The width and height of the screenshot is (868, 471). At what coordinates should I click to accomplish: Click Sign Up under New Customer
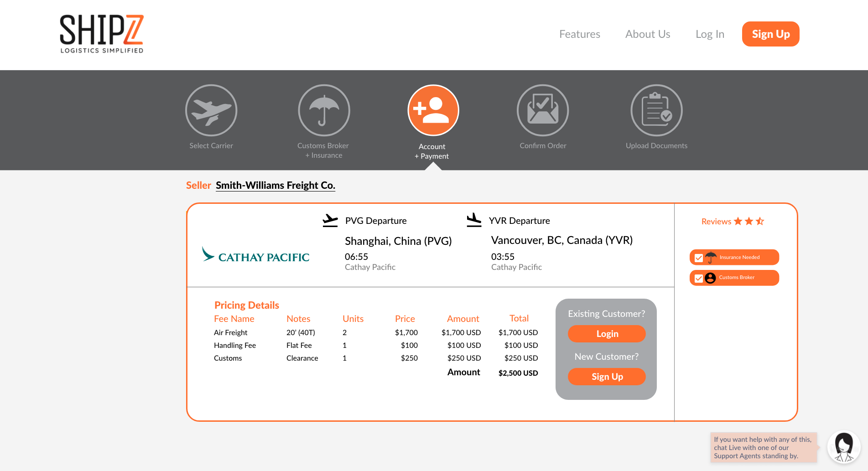(x=607, y=377)
